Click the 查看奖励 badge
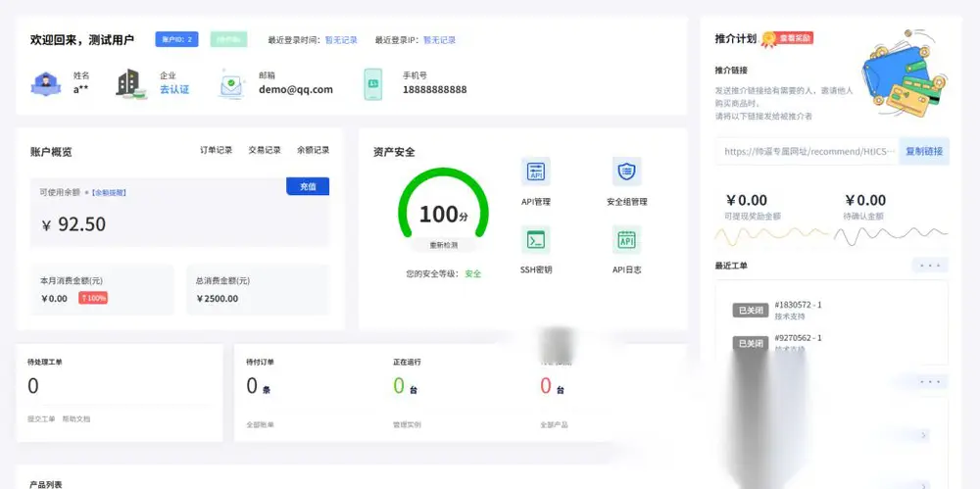Image resolution: width=980 pixels, height=489 pixels. click(795, 38)
